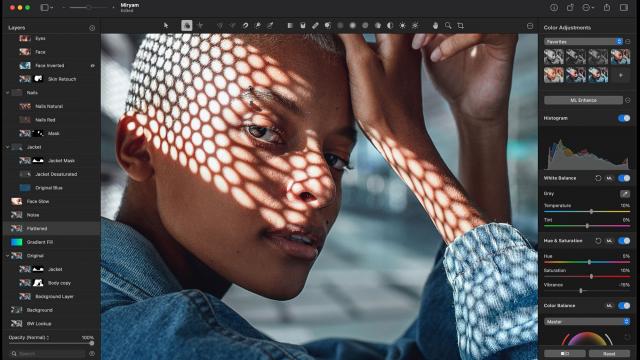Click the compare split-view button

click(564, 354)
